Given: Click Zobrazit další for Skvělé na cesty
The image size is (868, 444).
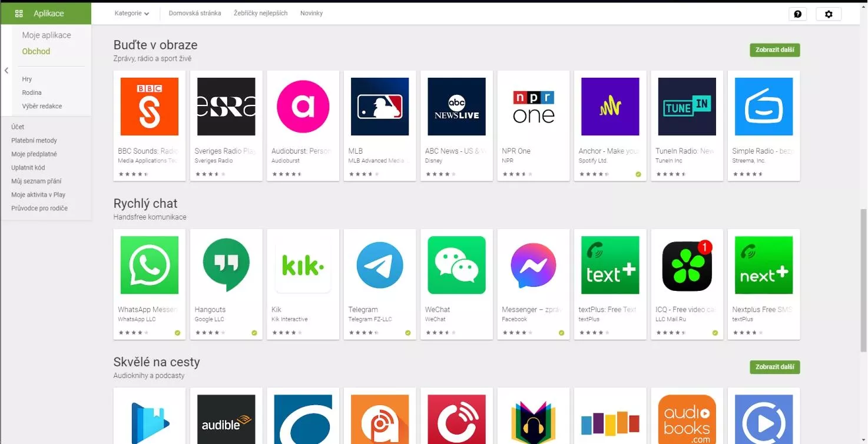Looking at the screenshot, I should pos(775,367).
